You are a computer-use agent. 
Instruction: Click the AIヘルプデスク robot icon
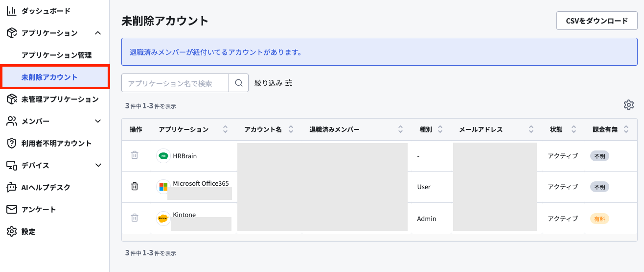[x=12, y=187]
